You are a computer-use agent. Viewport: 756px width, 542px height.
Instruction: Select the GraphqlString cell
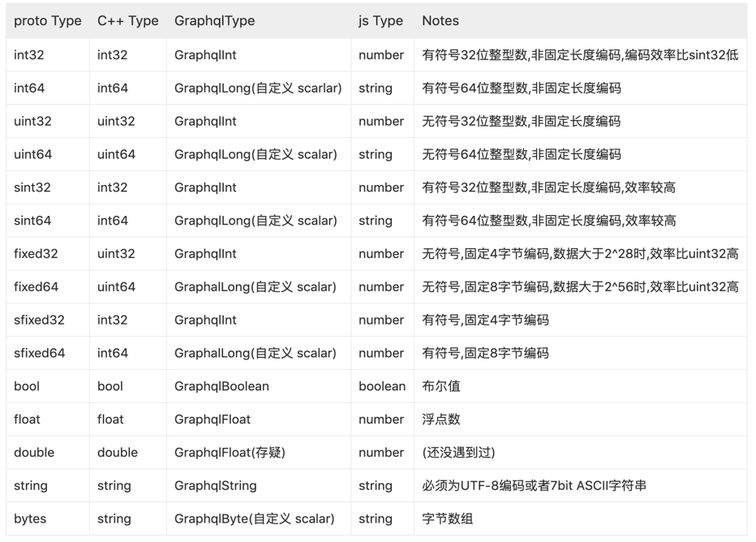[x=259, y=485]
